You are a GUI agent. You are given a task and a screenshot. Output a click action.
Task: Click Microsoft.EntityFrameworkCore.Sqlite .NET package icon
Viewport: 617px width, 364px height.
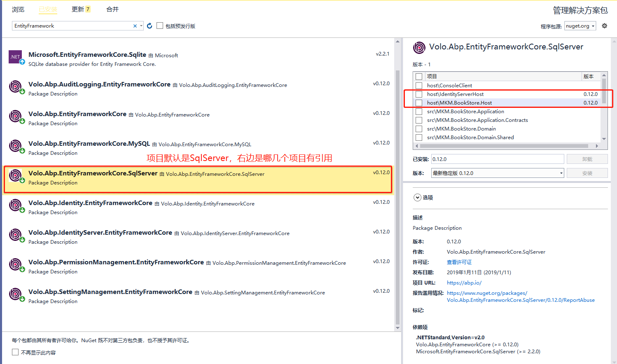[x=16, y=57]
